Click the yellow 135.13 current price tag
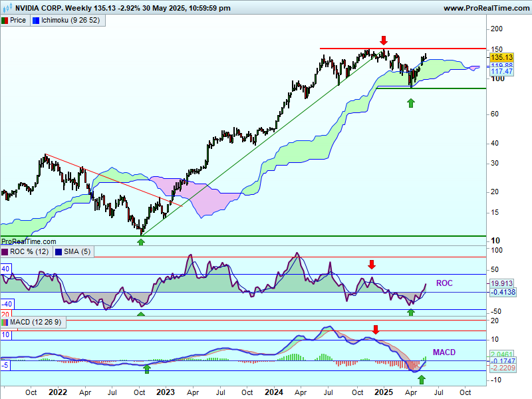 click(501, 58)
